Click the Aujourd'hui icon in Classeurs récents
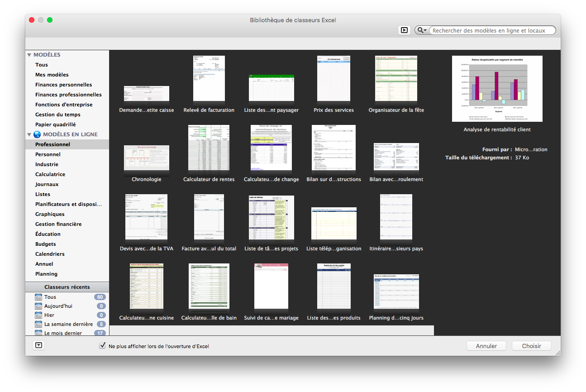Image resolution: width=586 pixels, height=392 pixels. (x=38, y=306)
